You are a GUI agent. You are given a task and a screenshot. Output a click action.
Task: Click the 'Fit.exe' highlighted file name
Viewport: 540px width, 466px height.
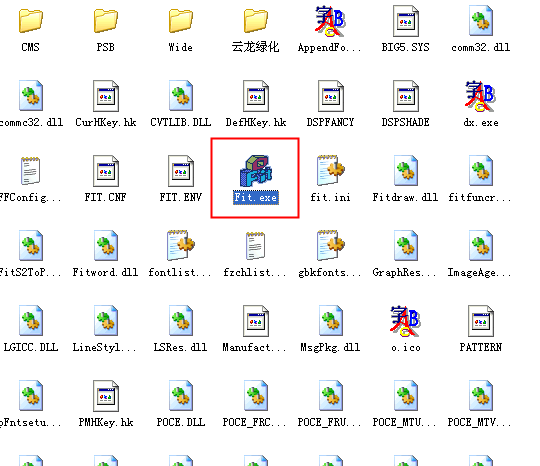tap(256, 198)
